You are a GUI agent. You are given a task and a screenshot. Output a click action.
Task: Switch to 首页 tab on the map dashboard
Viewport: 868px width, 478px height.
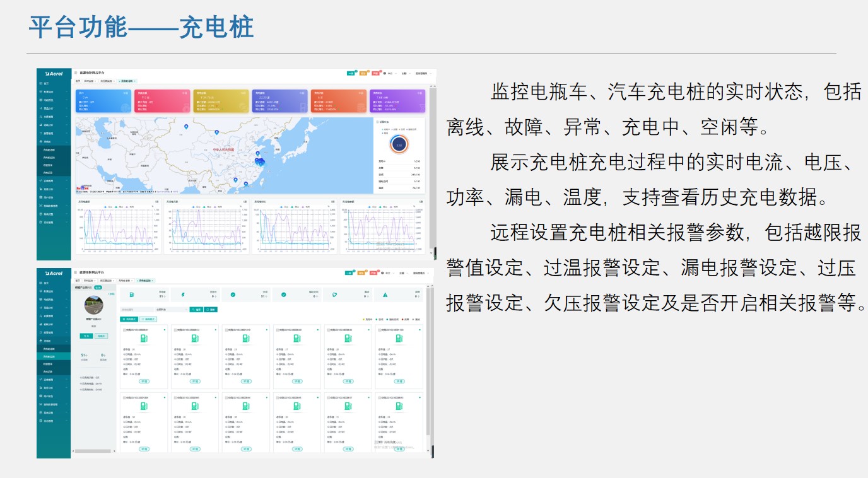click(x=78, y=81)
